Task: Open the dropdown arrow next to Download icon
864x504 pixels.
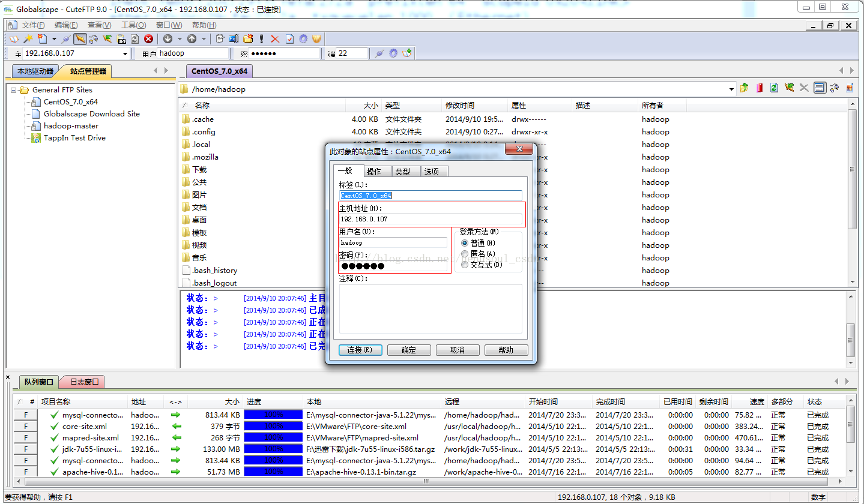Action: [x=180, y=39]
